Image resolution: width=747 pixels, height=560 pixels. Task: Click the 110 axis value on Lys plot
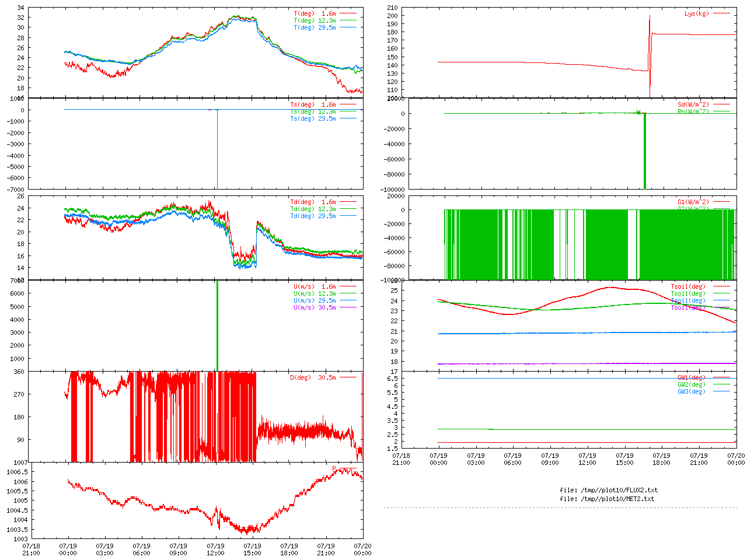coord(392,90)
